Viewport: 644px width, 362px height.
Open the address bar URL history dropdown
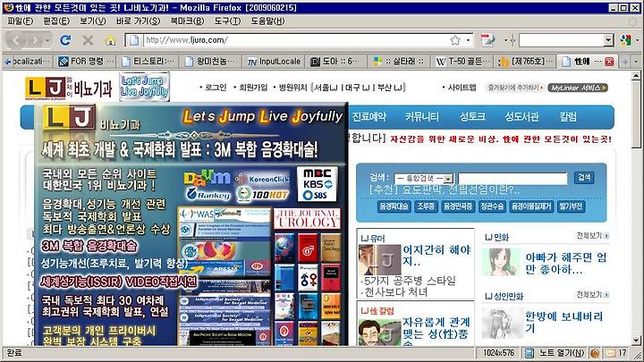tap(468, 40)
